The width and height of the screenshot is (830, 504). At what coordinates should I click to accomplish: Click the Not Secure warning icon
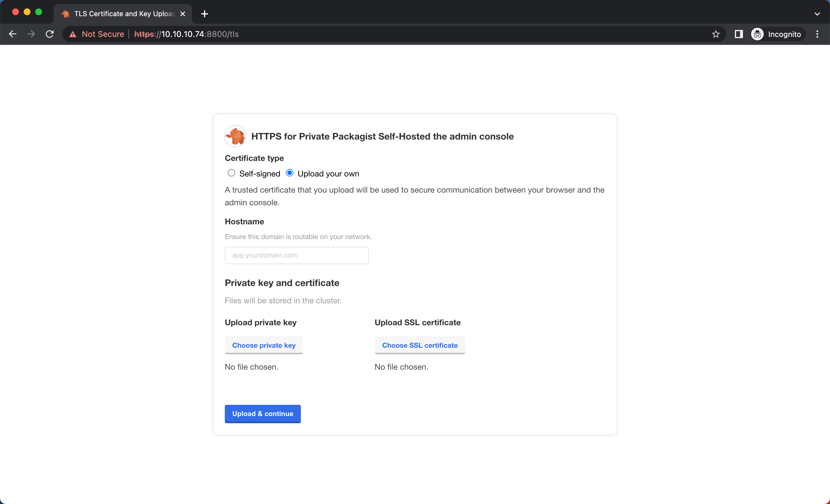coord(73,34)
